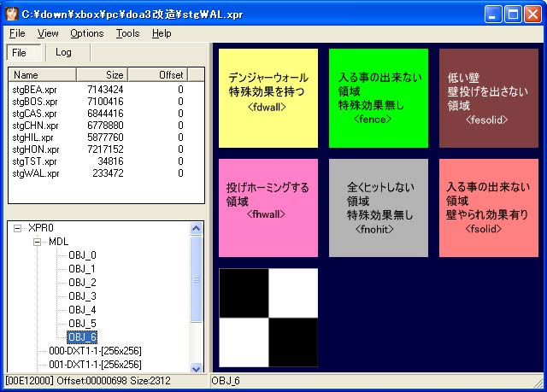The image size is (547, 392).
Task: Open the Tools menu
Action: pos(127,33)
